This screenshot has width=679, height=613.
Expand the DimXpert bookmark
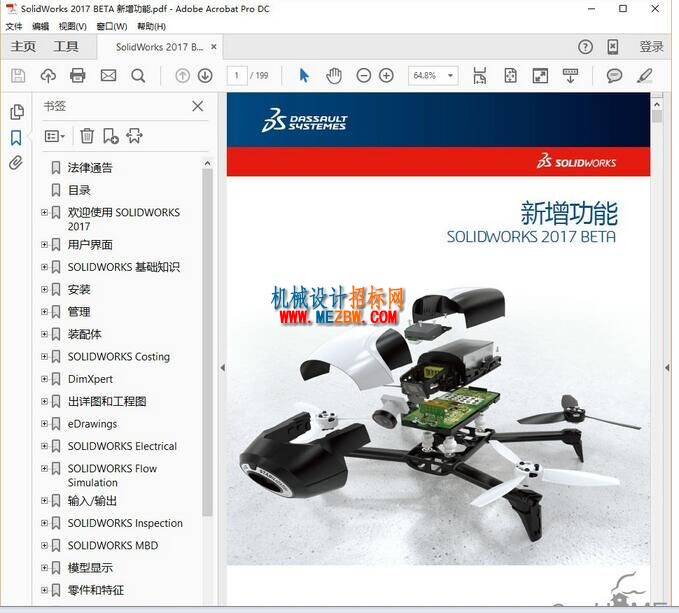(x=44, y=379)
